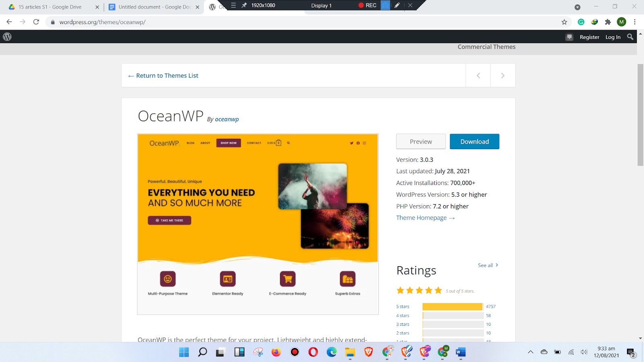Click the text 'Active Installations: 700,000+'
Viewport: 644px width, 362px height.
(436, 183)
